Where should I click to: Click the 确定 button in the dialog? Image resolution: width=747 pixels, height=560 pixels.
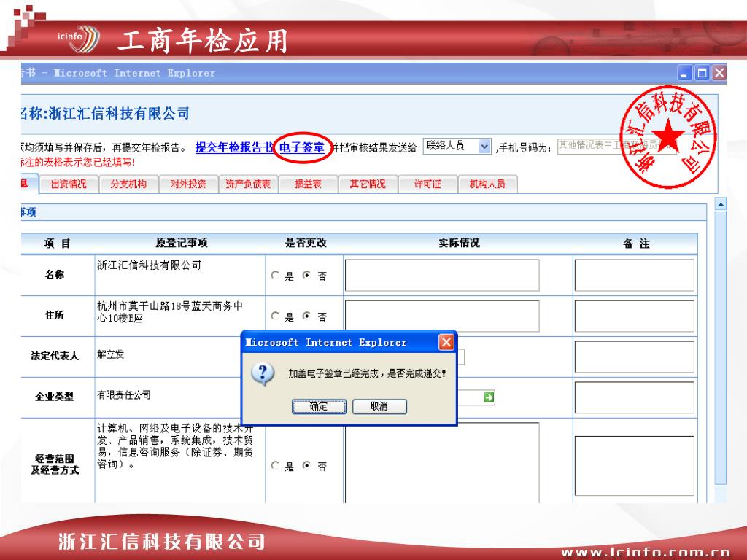(x=319, y=407)
